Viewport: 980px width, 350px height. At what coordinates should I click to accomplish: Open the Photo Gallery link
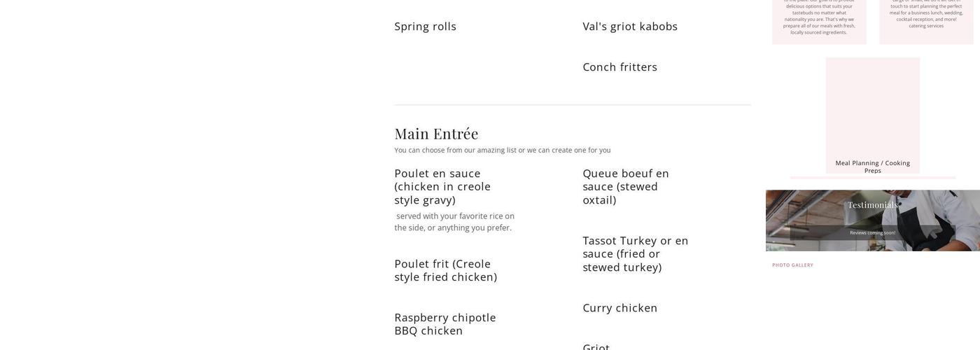coord(792,265)
